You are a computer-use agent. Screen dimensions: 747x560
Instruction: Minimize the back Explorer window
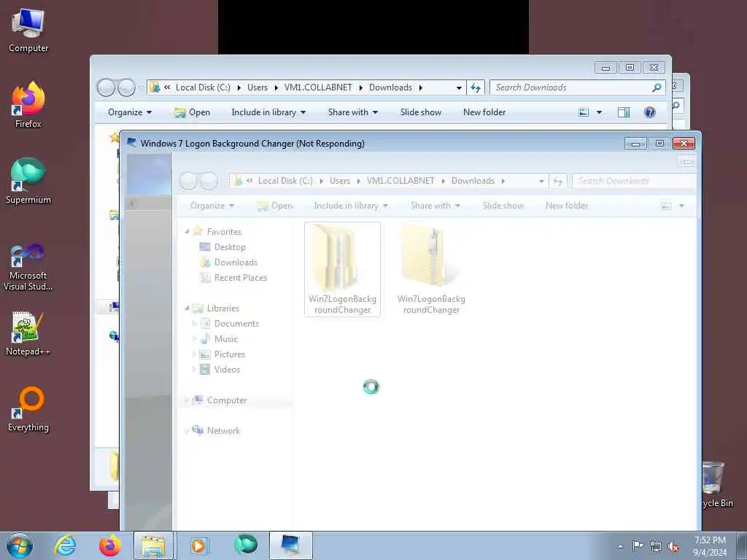click(605, 68)
